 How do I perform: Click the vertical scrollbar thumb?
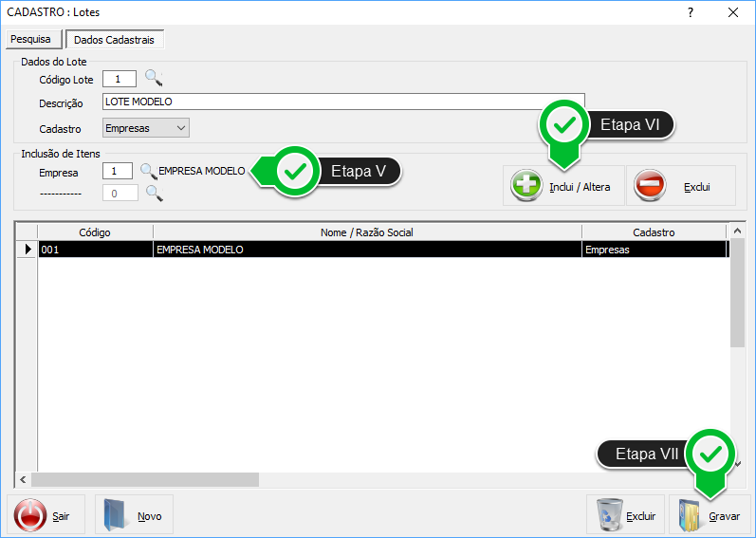pos(737,293)
